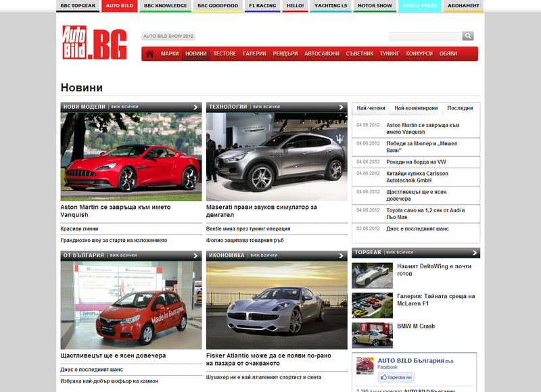Open the Fisker Atlantic photo
This screenshot has height=392, width=541.
(x=277, y=305)
